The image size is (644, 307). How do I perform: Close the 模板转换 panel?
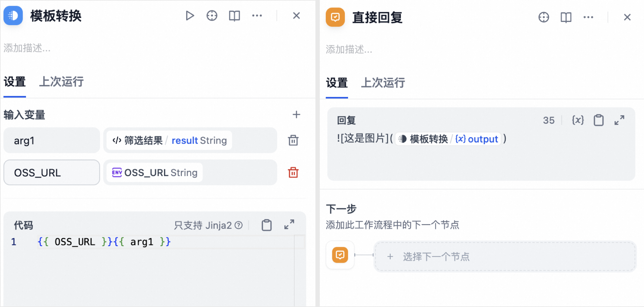(x=296, y=16)
